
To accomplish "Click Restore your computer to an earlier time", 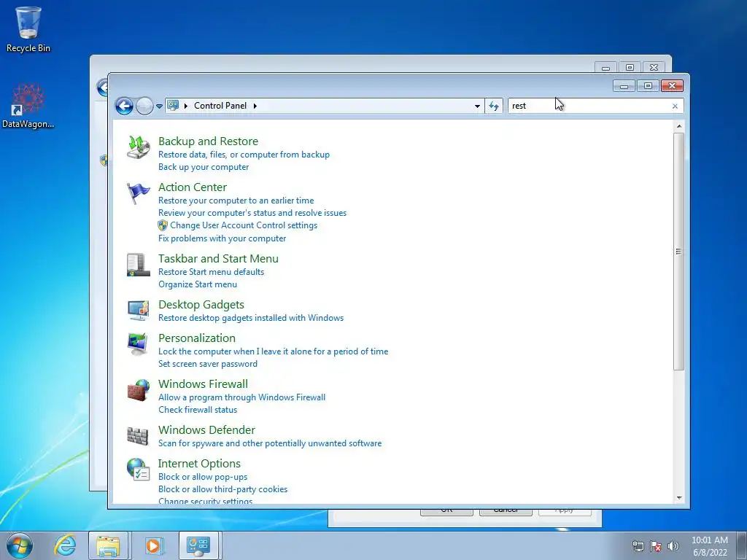I will tap(236, 201).
